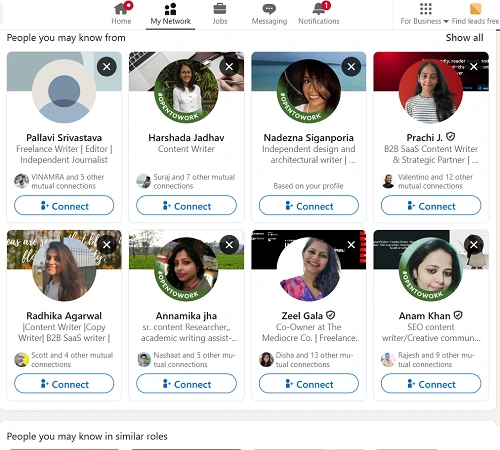
Task: Click the Find leads free link
Action: point(475,14)
